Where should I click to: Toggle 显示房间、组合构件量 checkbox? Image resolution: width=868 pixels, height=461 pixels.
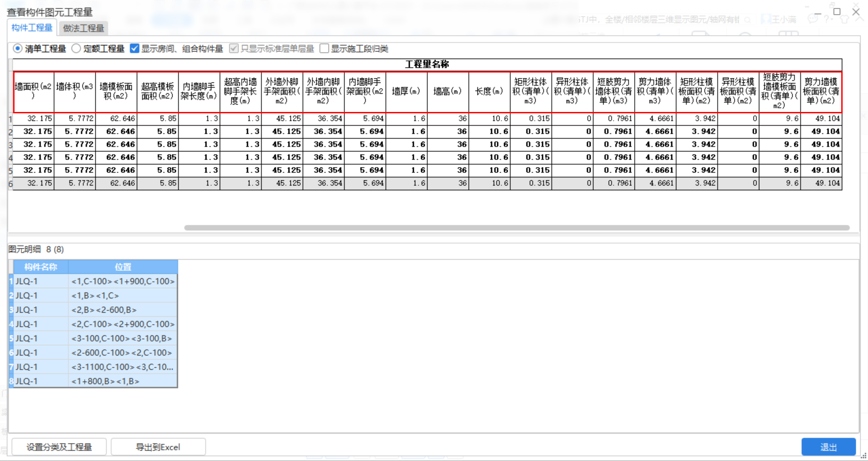(x=135, y=49)
